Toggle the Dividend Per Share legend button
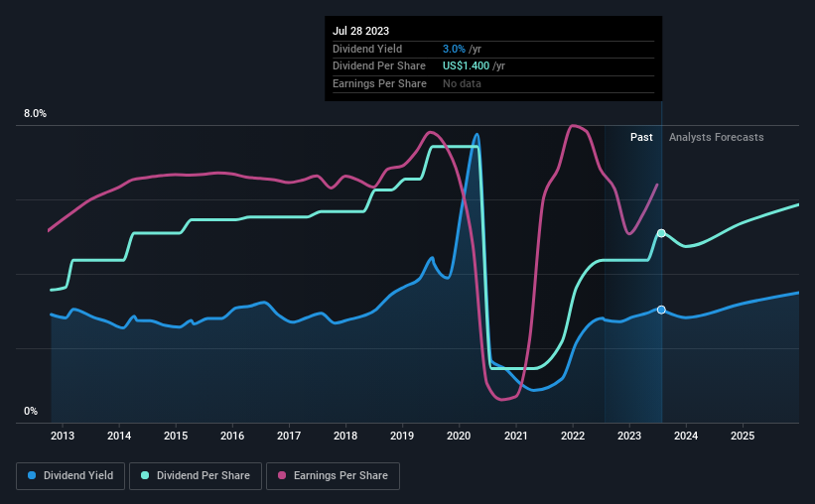The image size is (815, 504). pyautogui.click(x=196, y=475)
